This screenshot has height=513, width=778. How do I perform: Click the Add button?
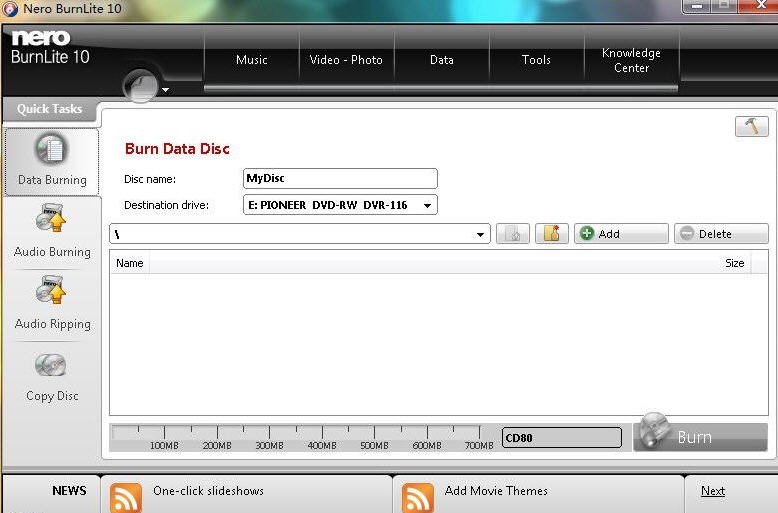point(621,234)
